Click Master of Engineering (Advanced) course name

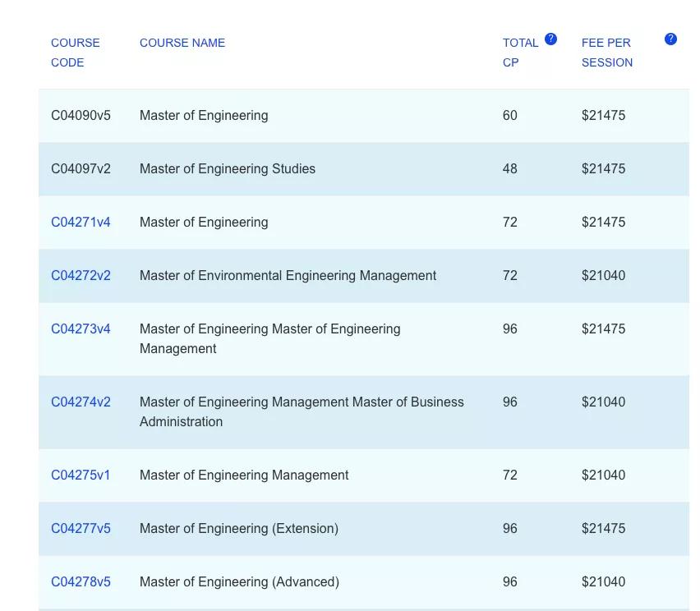pos(239,582)
